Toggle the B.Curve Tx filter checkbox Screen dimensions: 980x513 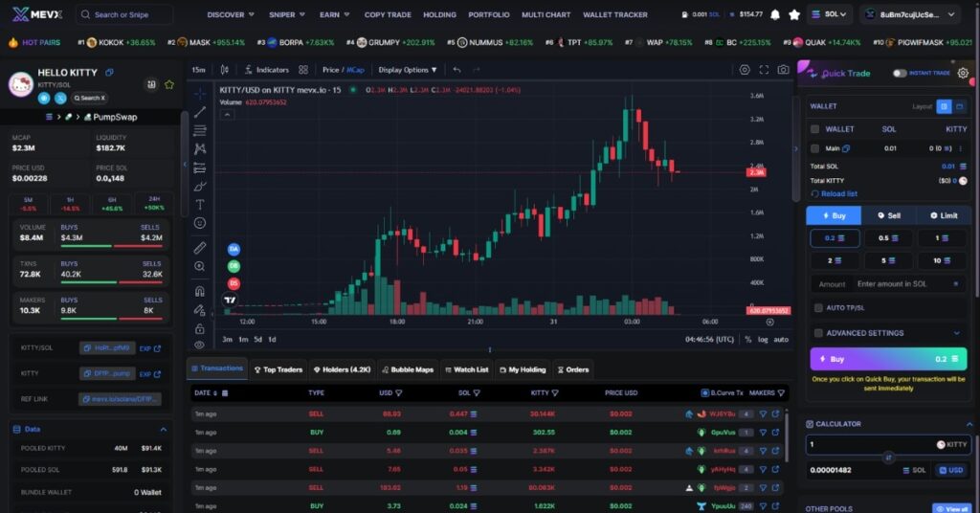pyautogui.click(x=704, y=393)
